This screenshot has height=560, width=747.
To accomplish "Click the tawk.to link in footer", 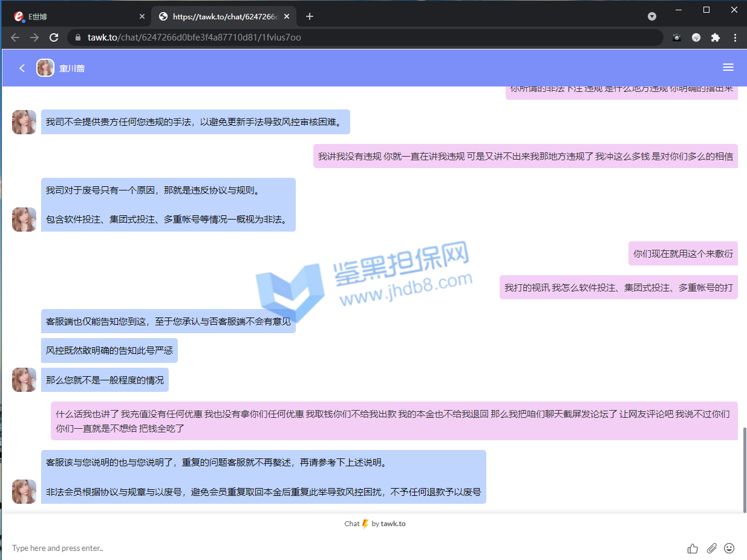I will pos(393,524).
